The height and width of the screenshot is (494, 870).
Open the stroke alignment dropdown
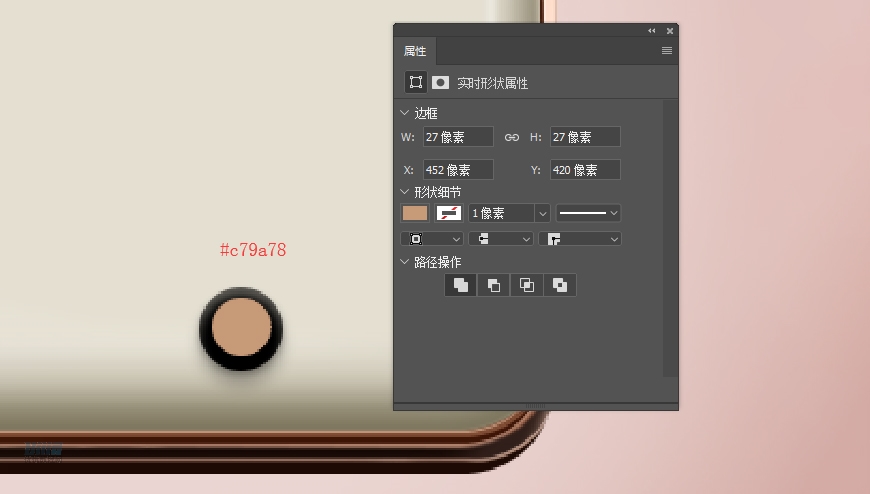point(431,239)
